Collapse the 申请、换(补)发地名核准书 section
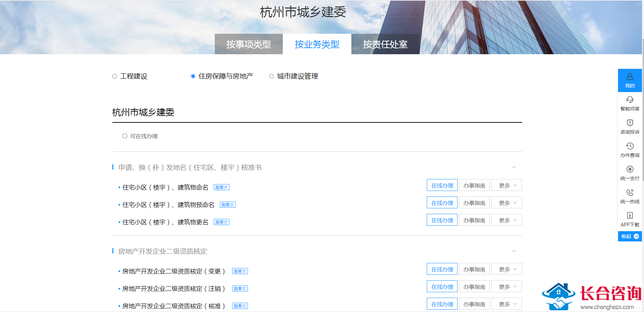Viewport: 644px width, 312px height. pyautogui.click(x=514, y=167)
